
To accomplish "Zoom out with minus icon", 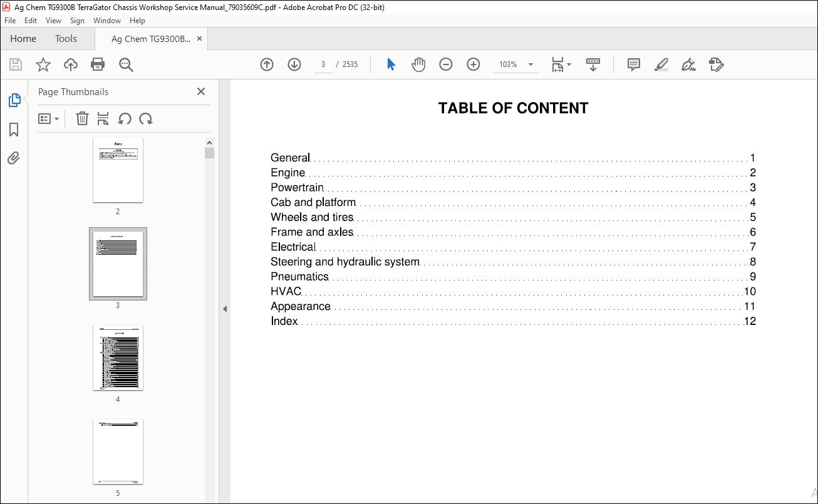I will point(446,64).
